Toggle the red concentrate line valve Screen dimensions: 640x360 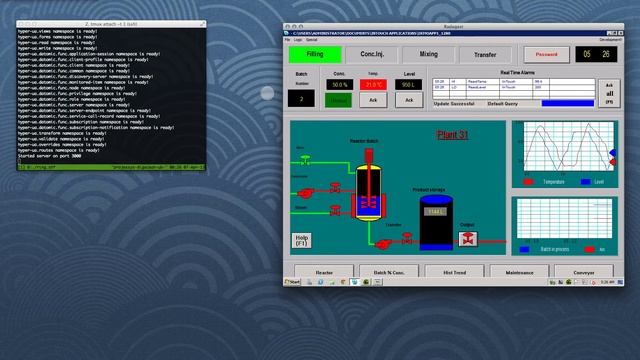click(335, 188)
